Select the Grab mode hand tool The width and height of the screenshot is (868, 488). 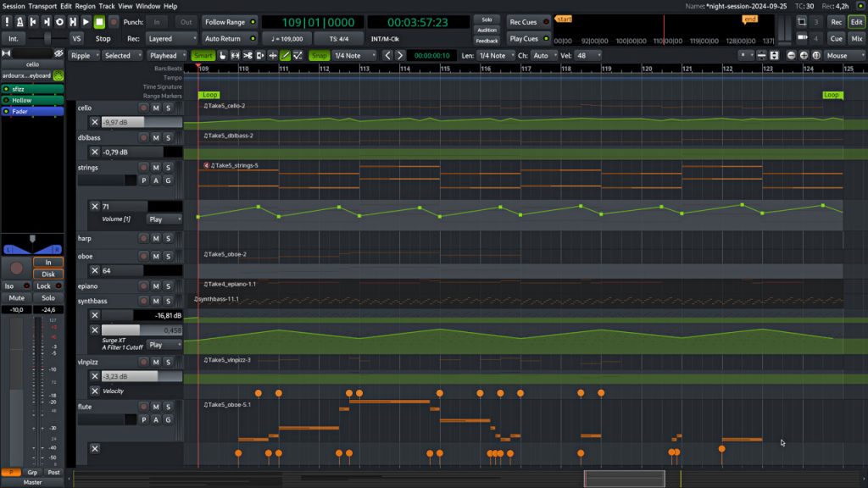(x=222, y=56)
